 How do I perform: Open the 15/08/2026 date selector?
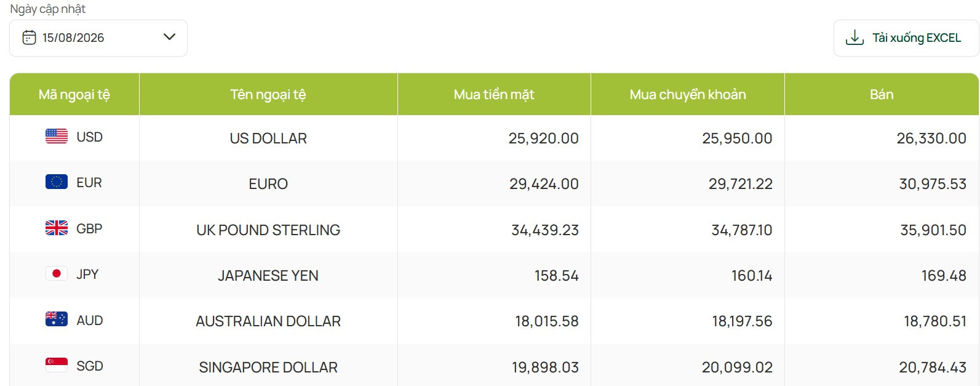98,38
